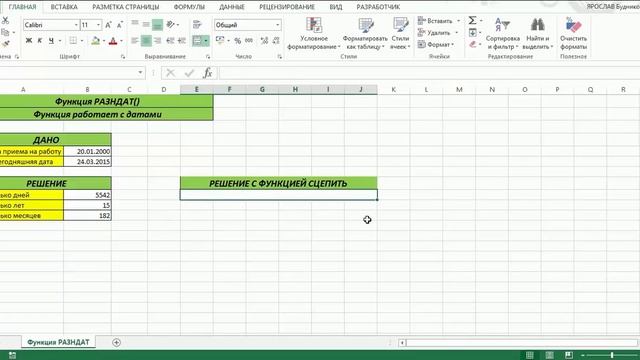Click the Fill down icon
640x360 pixels.
tap(472, 32)
